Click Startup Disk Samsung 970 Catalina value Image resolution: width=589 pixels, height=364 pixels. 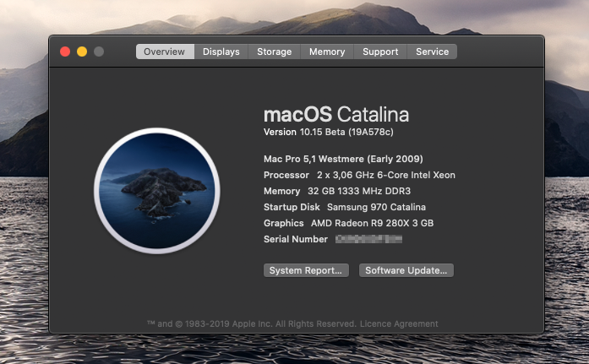(x=376, y=207)
